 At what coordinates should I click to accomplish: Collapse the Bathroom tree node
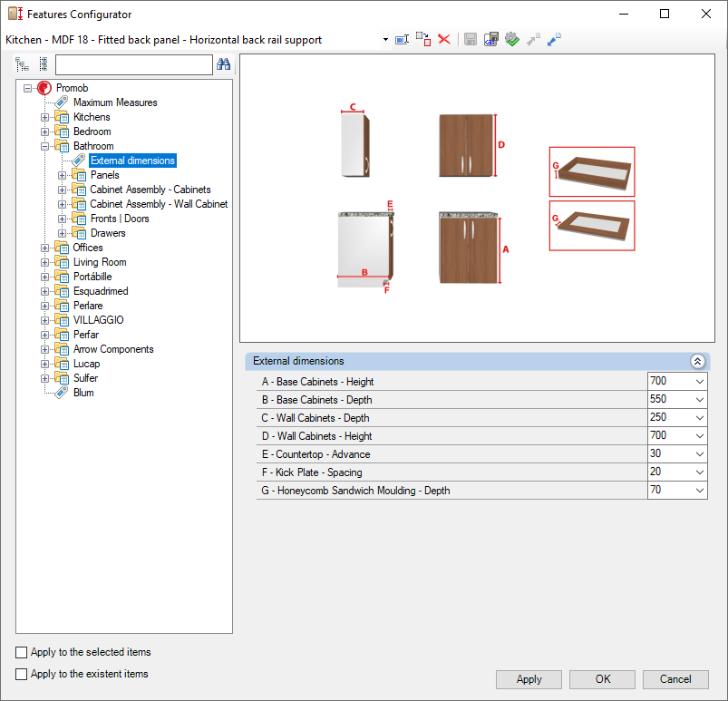[44, 146]
